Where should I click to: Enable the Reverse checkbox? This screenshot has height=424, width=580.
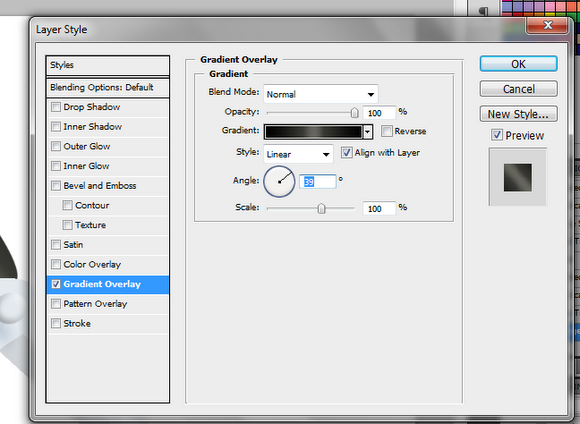coord(387,131)
